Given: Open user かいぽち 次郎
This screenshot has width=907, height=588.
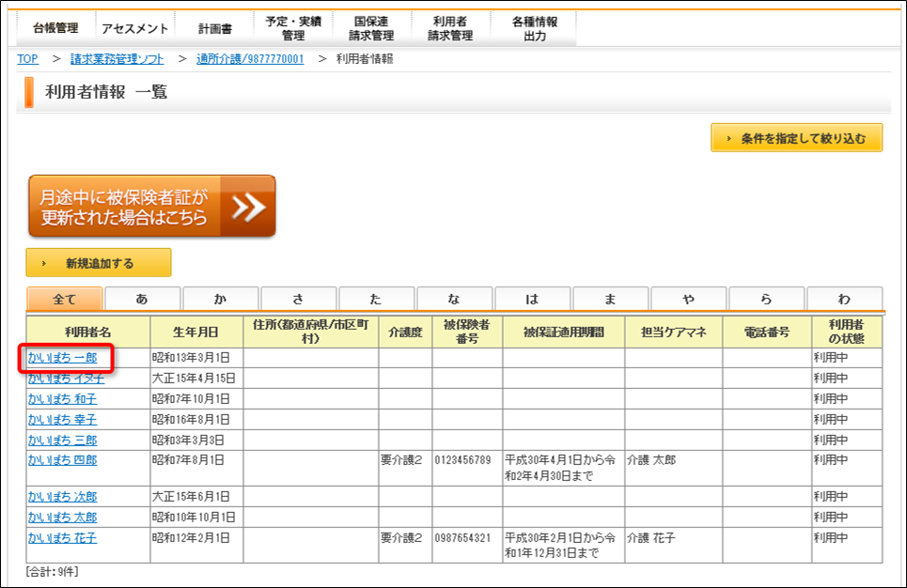Looking at the screenshot, I should [x=62, y=497].
